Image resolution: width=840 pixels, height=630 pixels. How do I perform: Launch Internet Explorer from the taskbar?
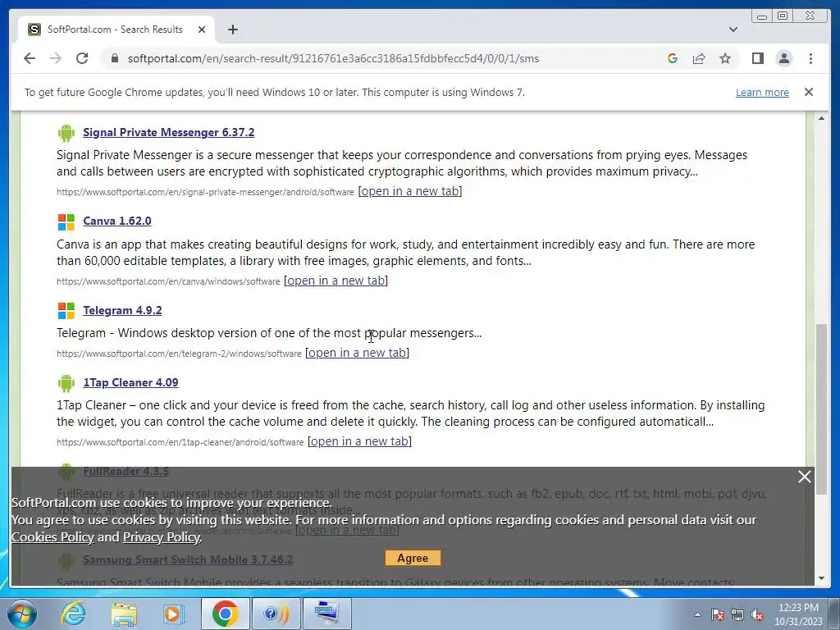click(73, 614)
